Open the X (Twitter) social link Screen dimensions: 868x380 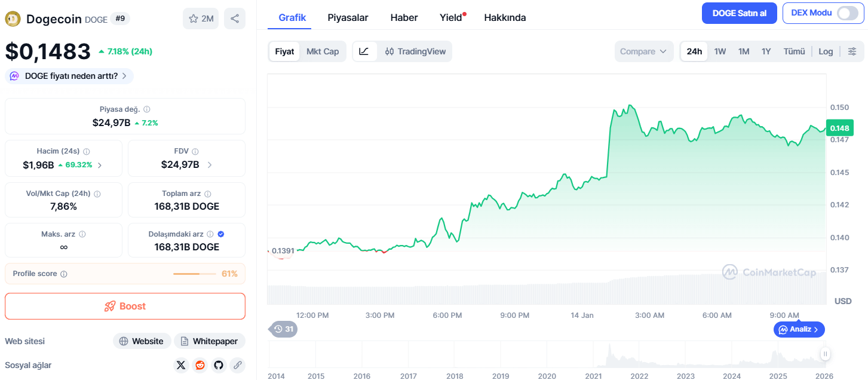(x=181, y=365)
